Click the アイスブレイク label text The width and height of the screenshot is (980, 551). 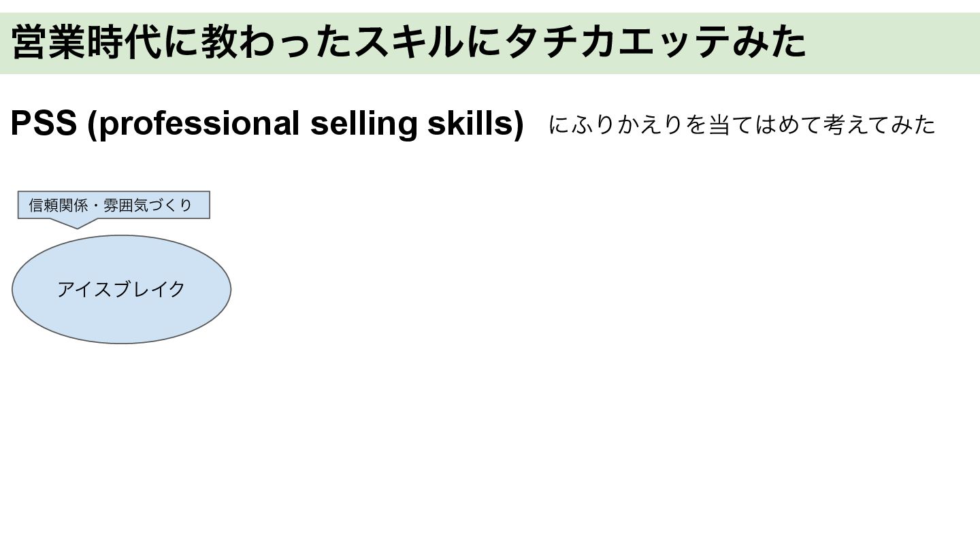(121, 289)
